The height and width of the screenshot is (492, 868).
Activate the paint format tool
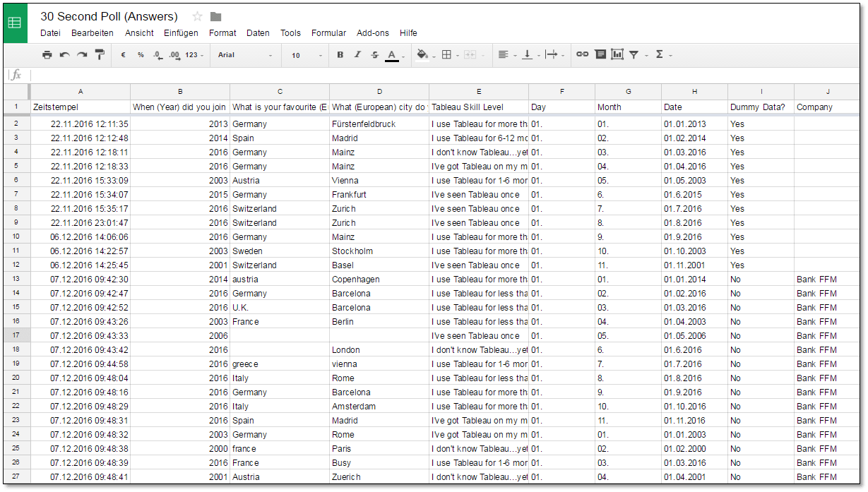point(100,54)
